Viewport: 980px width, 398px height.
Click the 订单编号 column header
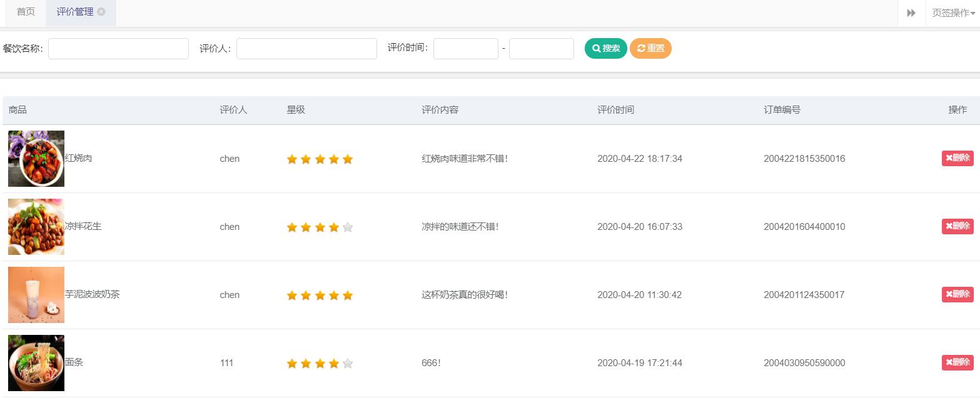tap(782, 110)
